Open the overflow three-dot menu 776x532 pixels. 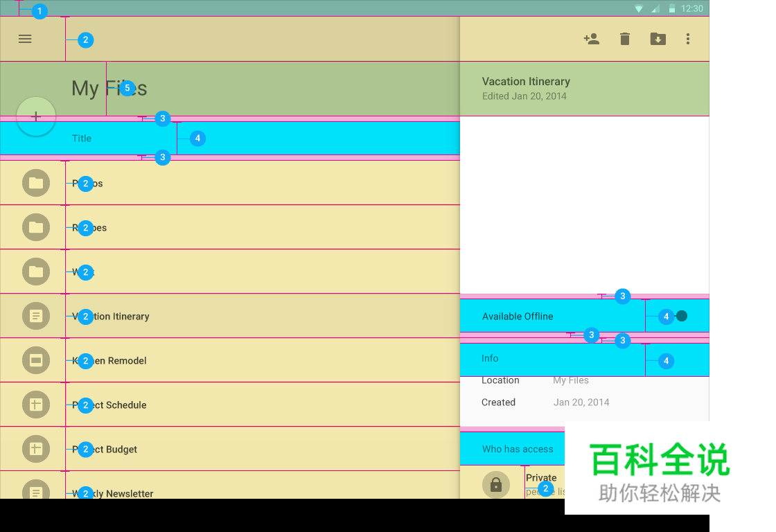tap(688, 39)
